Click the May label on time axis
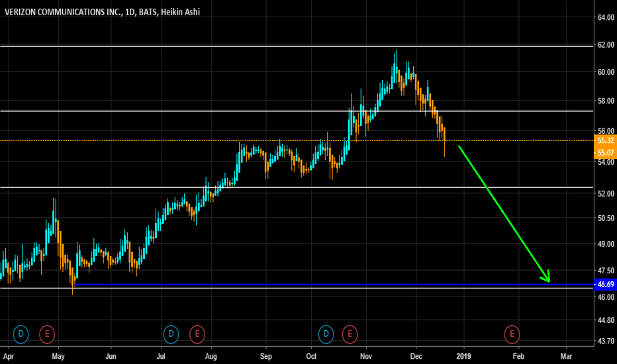 coord(58,357)
